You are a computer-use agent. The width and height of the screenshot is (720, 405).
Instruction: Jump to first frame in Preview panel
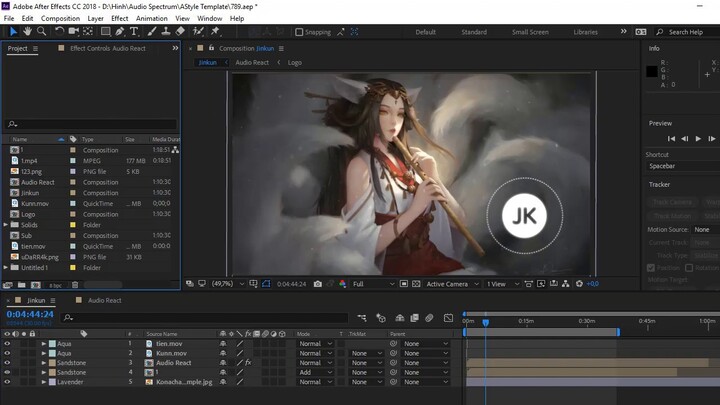pos(671,139)
